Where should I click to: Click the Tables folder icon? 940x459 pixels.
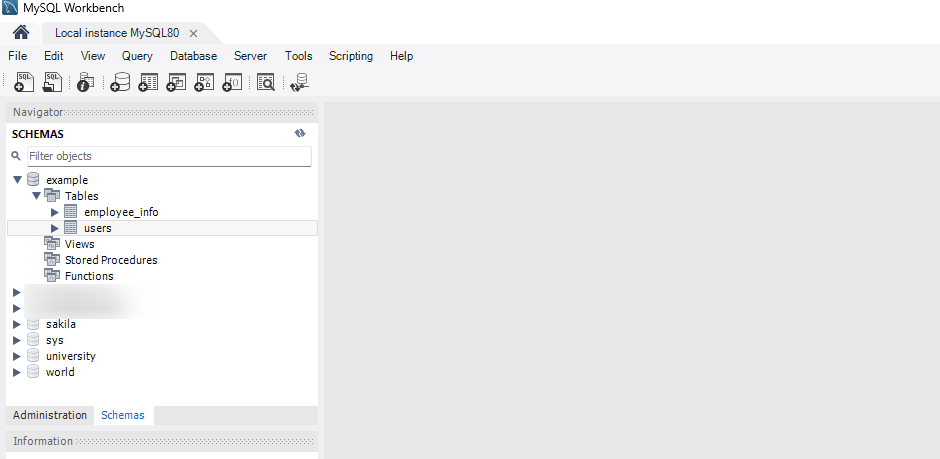[x=52, y=195]
